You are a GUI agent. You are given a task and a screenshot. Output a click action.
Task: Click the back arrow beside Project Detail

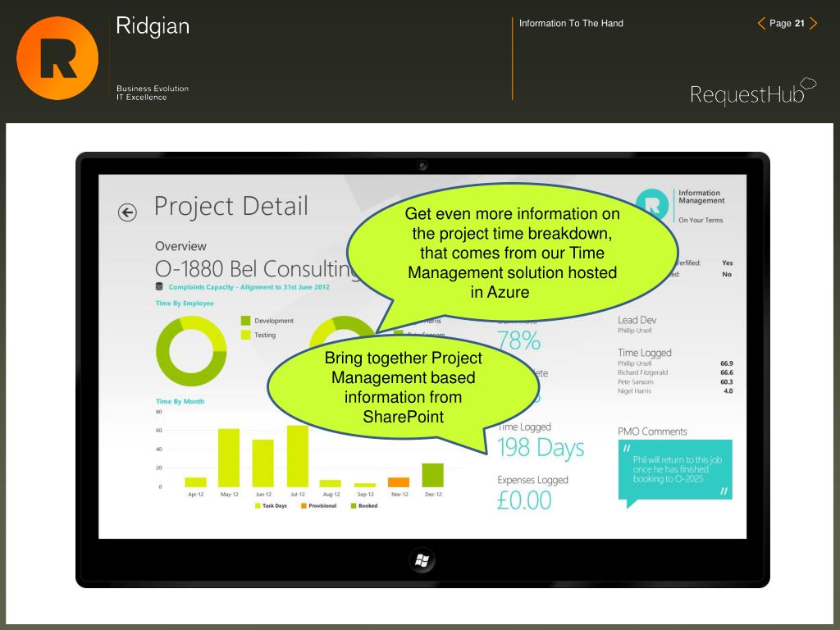click(x=127, y=212)
